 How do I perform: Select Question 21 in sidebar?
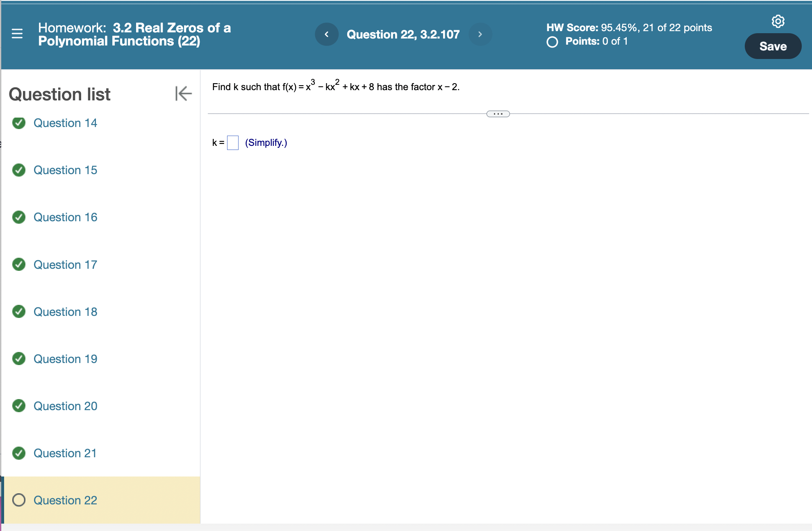click(x=65, y=453)
